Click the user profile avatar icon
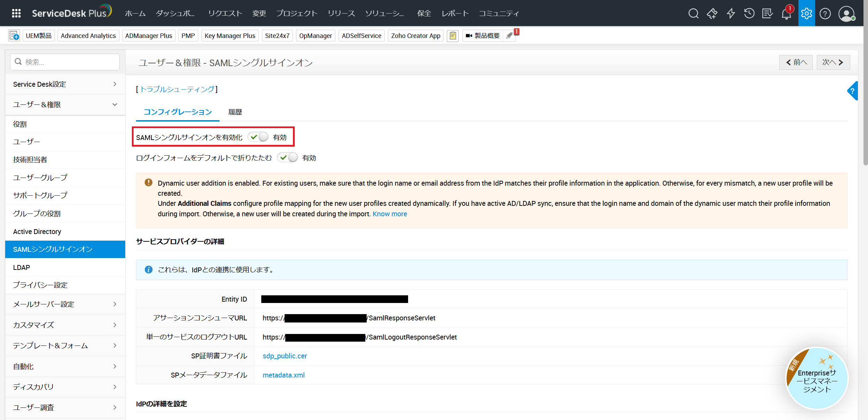This screenshot has width=868, height=420. (x=846, y=14)
